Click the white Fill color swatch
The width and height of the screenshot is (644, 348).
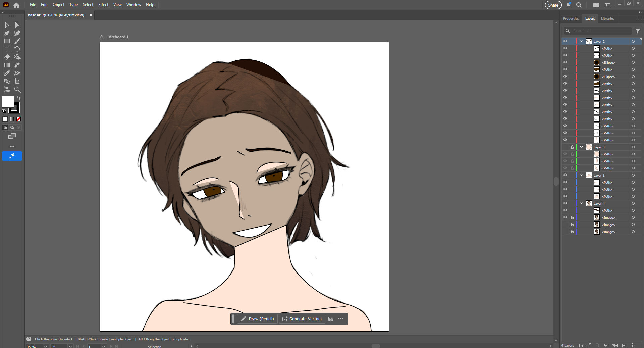8,102
